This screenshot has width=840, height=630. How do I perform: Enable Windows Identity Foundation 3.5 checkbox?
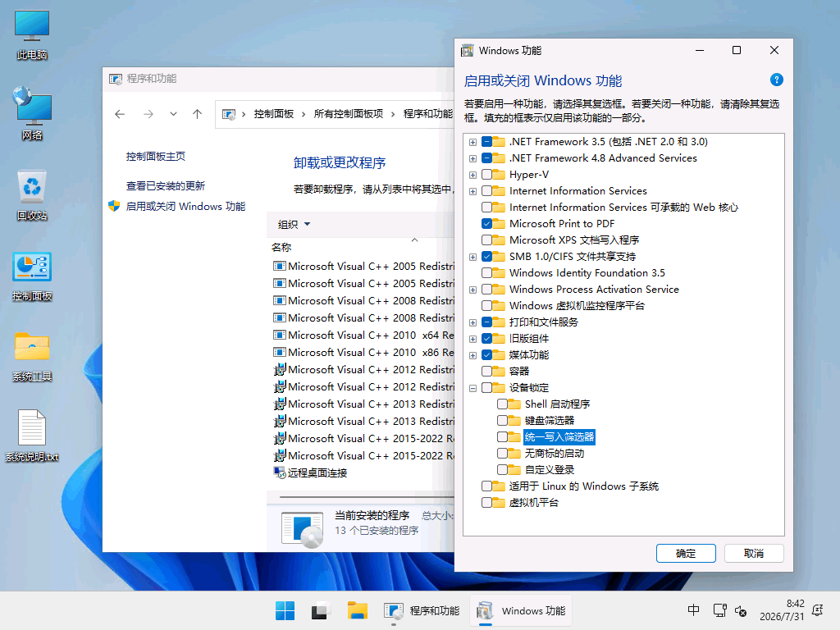point(486,272)
